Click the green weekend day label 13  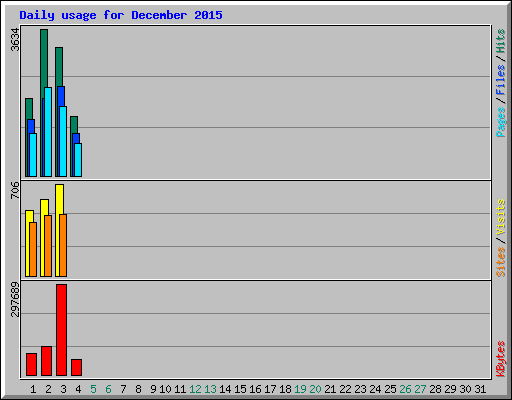pyautogui.click(x=210, y=389)
